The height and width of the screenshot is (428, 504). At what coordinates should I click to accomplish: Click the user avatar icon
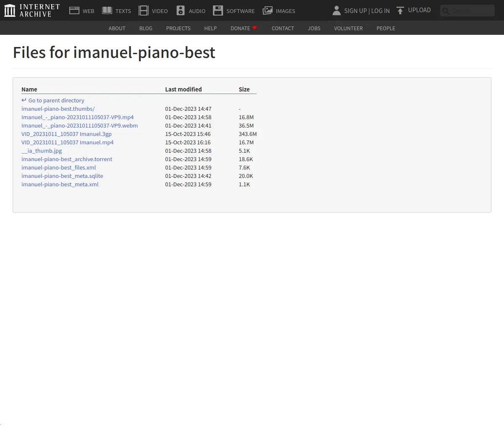(x=336, y=10)
